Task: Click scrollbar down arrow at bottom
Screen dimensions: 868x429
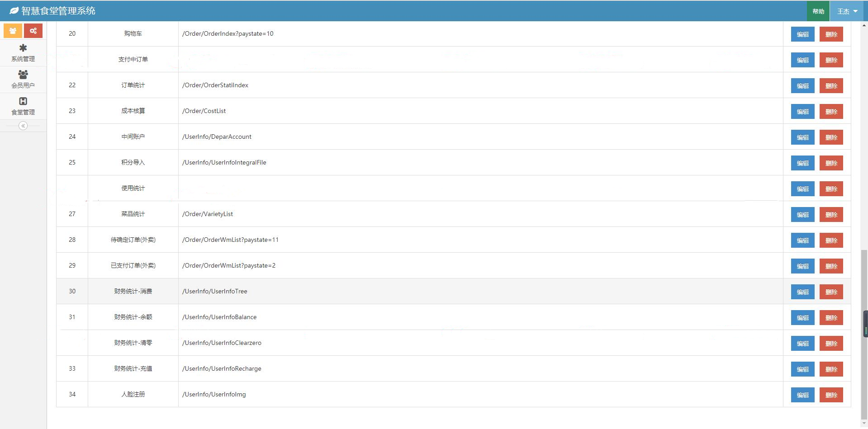Action: [x=864, y=424]
